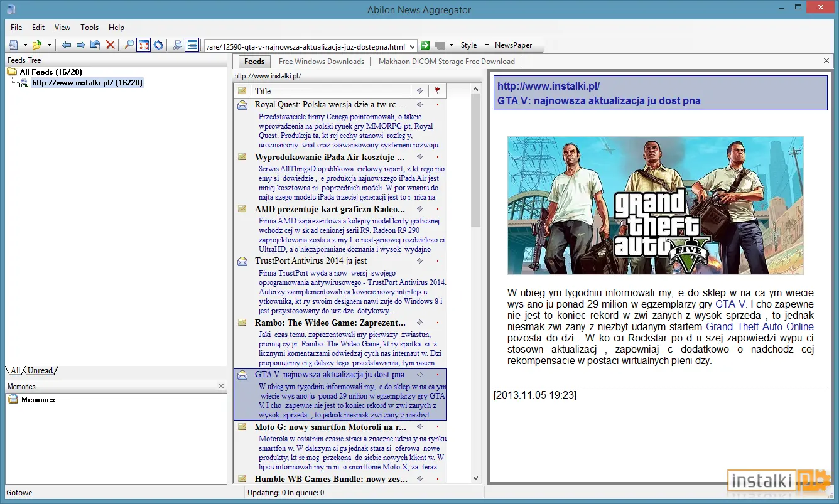The image size is (839, 504).
Task: Open Wyprodukowanie iPada Air kosztuje article
Action: (x=330, y=157)
